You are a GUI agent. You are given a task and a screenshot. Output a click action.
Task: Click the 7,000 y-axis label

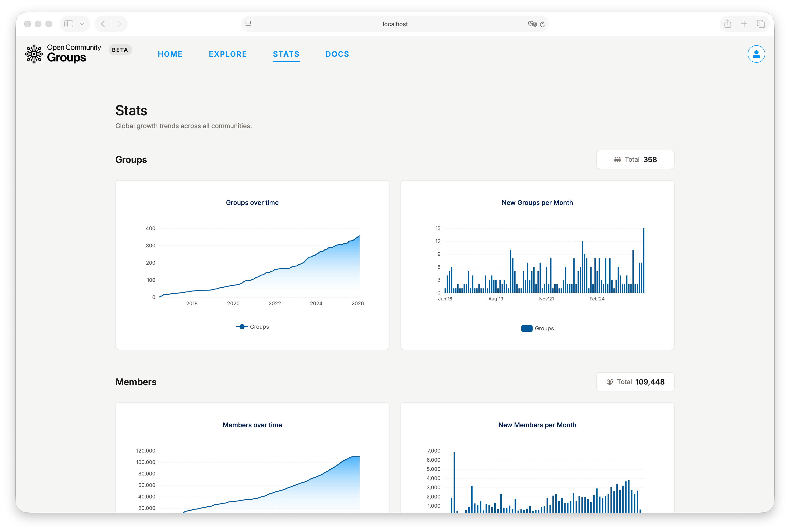(x=434, y=451)
